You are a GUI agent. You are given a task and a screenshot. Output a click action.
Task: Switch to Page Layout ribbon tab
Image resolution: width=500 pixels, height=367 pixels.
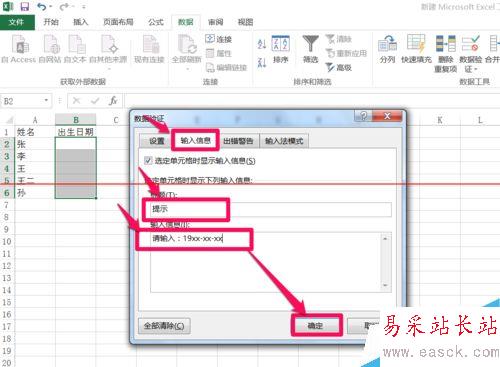click(x=118, y=22)
